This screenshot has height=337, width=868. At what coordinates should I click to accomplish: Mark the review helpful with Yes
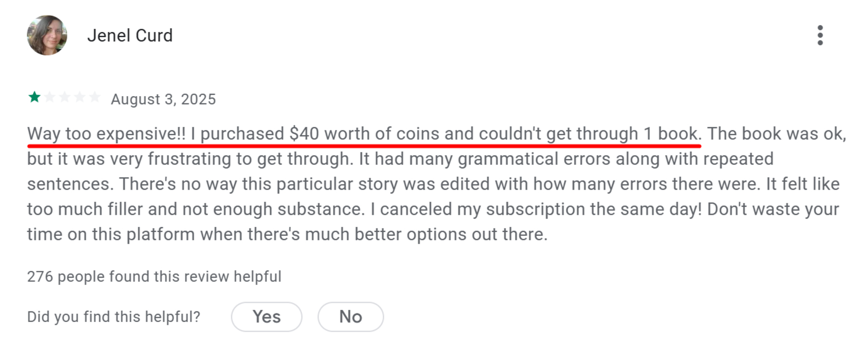(x=267, y=317)
